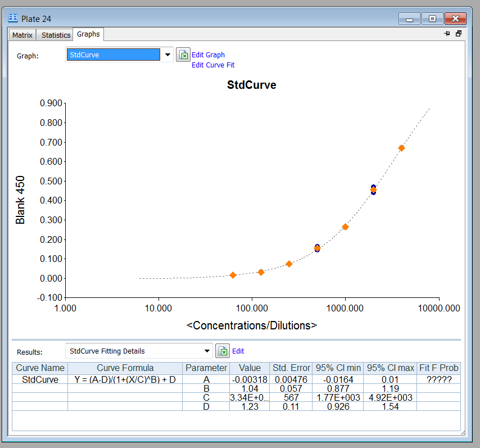Minimize the Plate 24 window
Viewport: 480px width, 448px height.
point(409,19)
